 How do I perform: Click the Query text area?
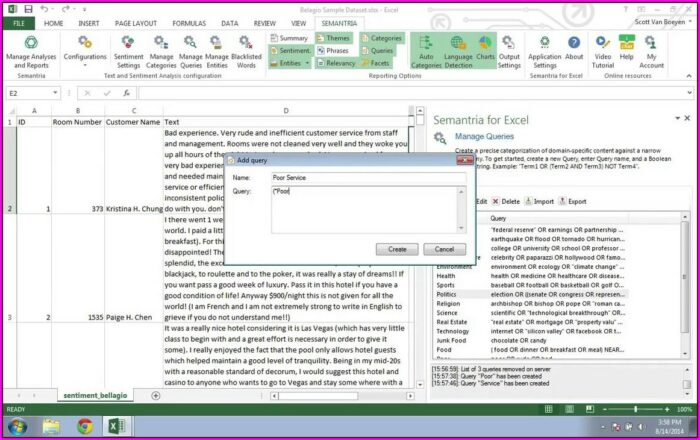pos(364,210)
